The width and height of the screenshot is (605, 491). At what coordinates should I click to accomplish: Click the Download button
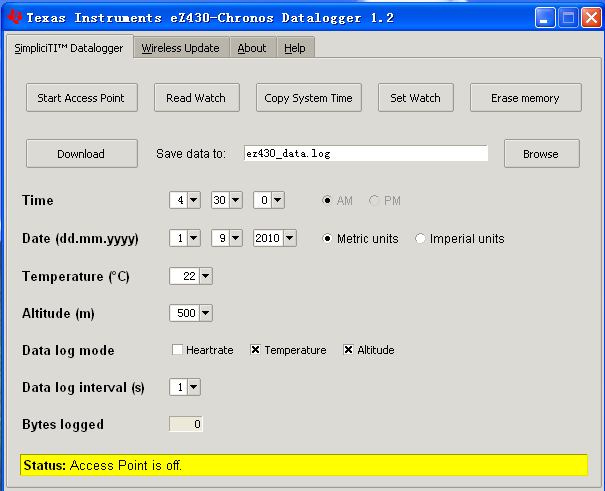pos(81,154)
